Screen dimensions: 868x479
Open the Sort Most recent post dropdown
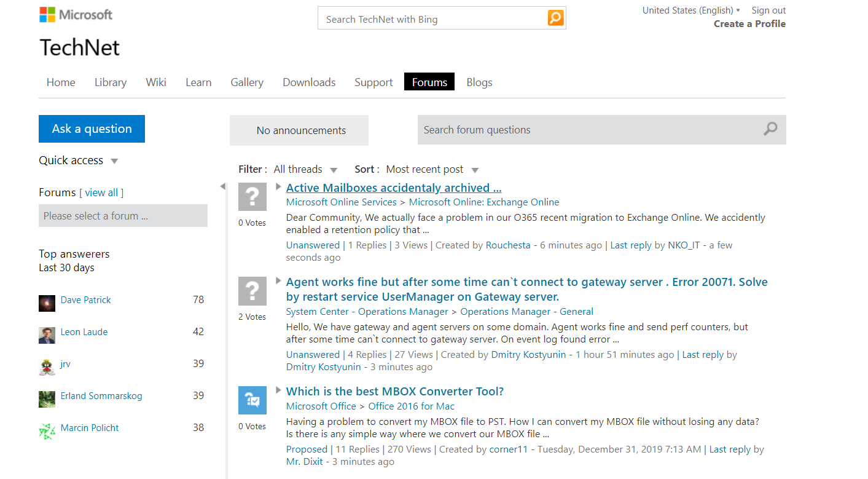pos(432,169)
